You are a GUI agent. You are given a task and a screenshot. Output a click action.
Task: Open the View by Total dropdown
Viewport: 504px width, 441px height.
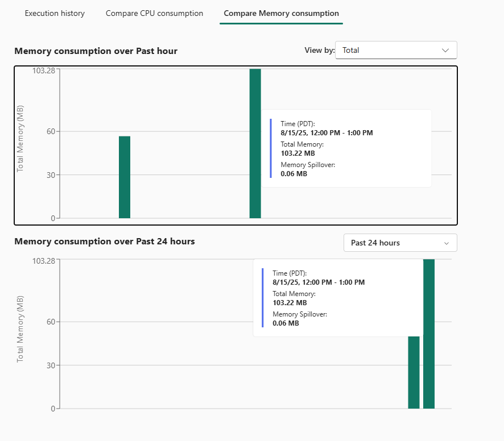(396, 50)
